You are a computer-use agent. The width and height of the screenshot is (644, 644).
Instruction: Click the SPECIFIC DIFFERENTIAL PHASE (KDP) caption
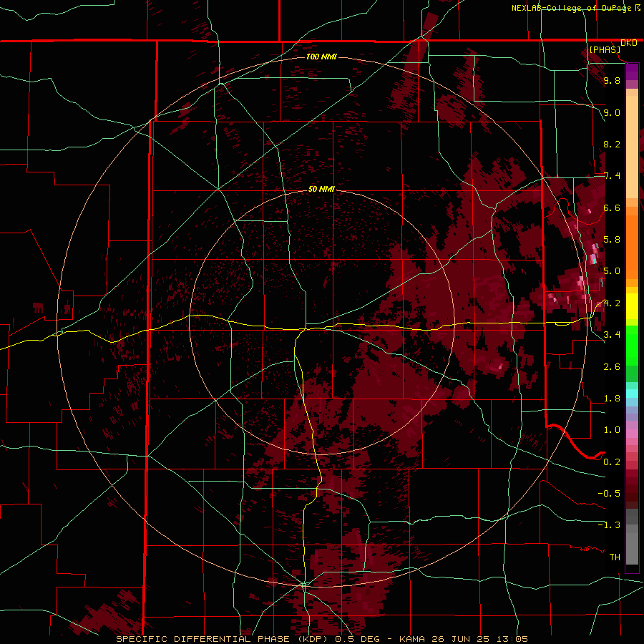pyautogui.click(x=224, y=639)
